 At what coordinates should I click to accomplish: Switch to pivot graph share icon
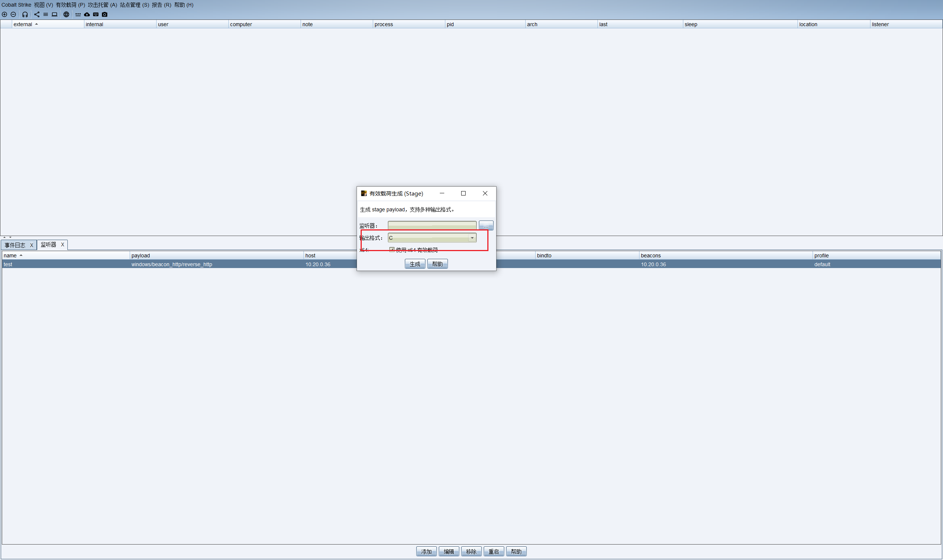36,14
